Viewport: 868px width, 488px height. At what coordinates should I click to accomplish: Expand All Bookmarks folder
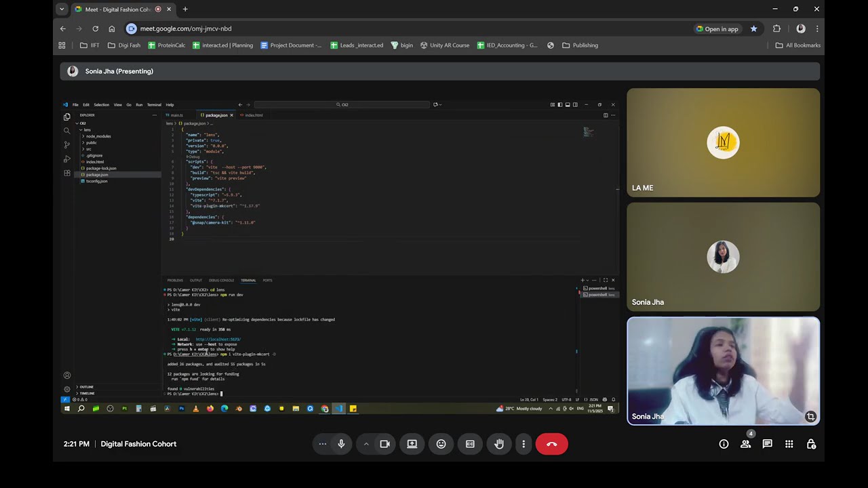pos(798,45)
